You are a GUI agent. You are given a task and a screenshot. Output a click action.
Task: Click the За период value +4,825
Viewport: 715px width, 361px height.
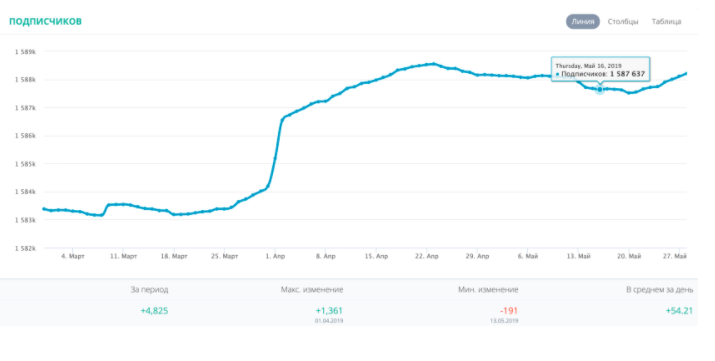pos(154,311)
